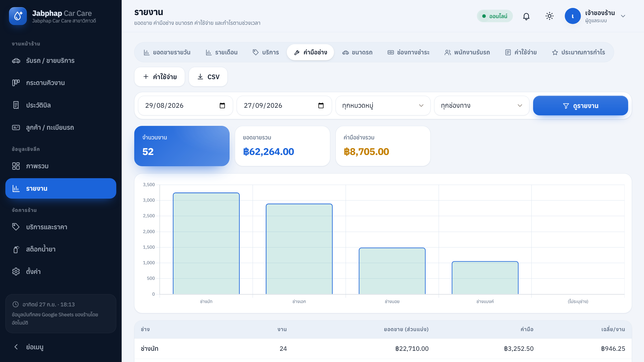Go to กระดานคิวงาน queue board
644x362 pixels.
tap(61, 83)
